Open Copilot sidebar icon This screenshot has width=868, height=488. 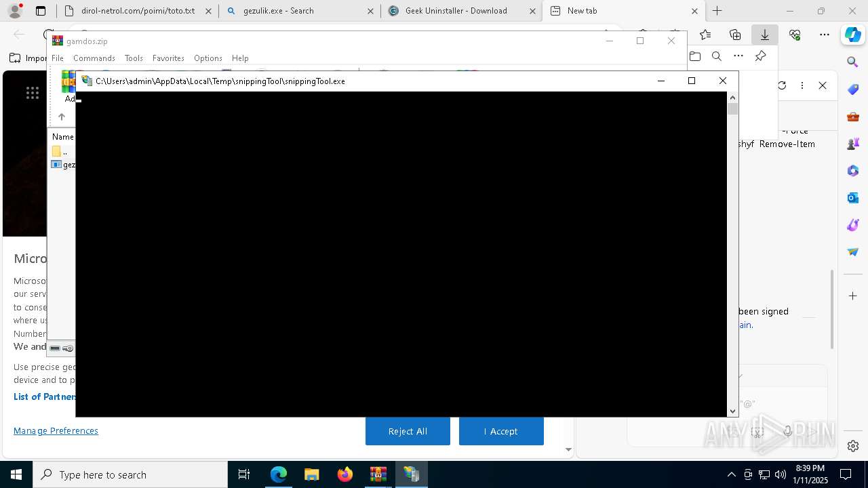tap(853, 35)
